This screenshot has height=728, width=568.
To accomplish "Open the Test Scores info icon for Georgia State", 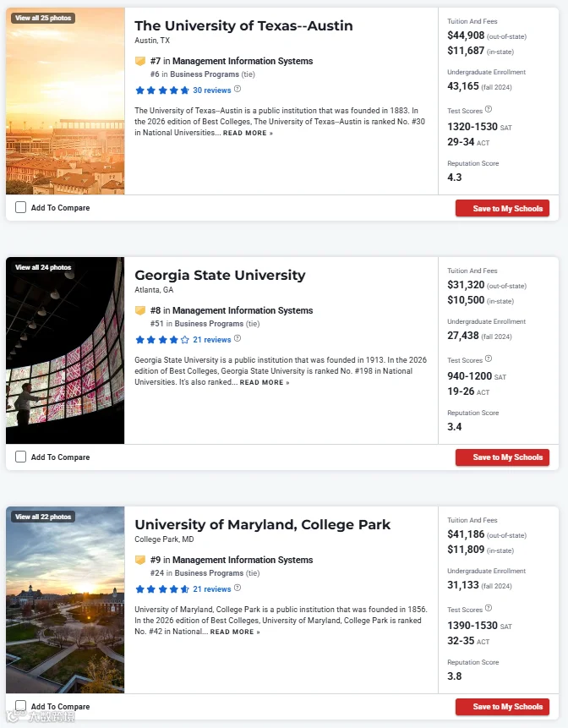I will [x=489, y=359].
